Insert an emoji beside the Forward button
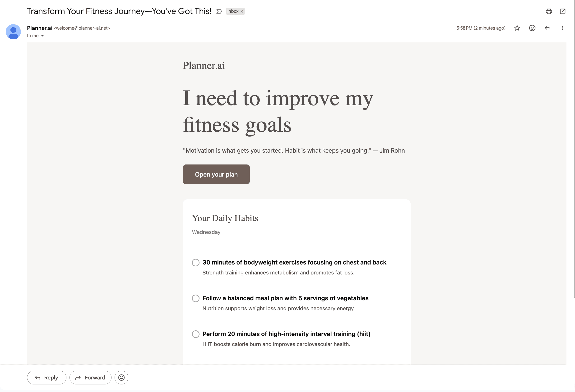 coord(121,377)
